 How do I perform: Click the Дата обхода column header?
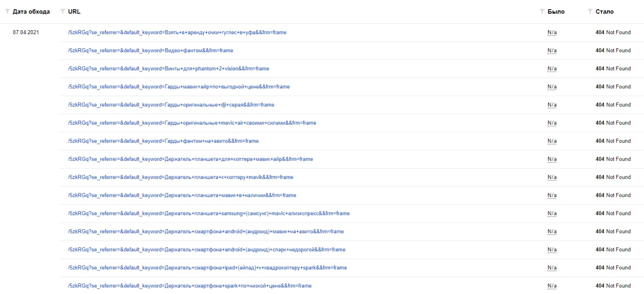pyautogui.click(x=31, y=12)
